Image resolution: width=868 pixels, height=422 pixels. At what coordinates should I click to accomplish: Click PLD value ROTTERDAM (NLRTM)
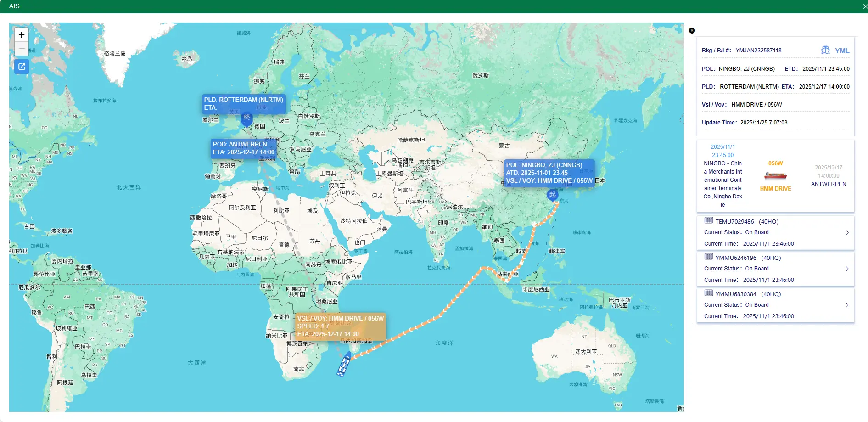[749, 87]
